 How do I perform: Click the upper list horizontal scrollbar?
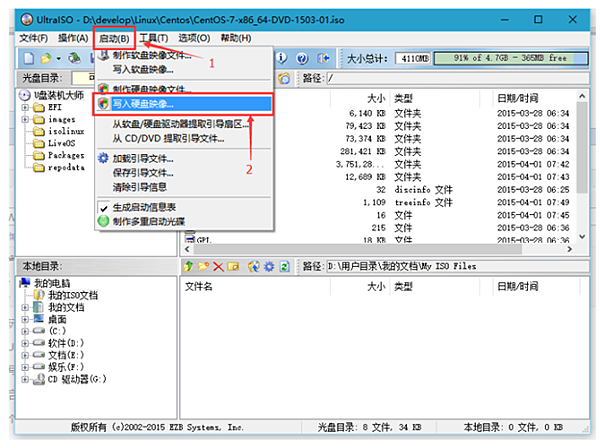point(378,249)
